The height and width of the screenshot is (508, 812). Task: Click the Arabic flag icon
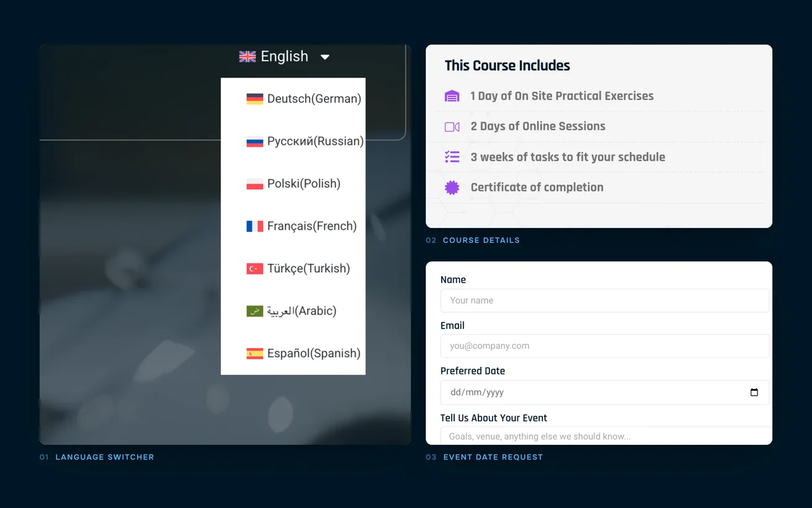point(255,311)
